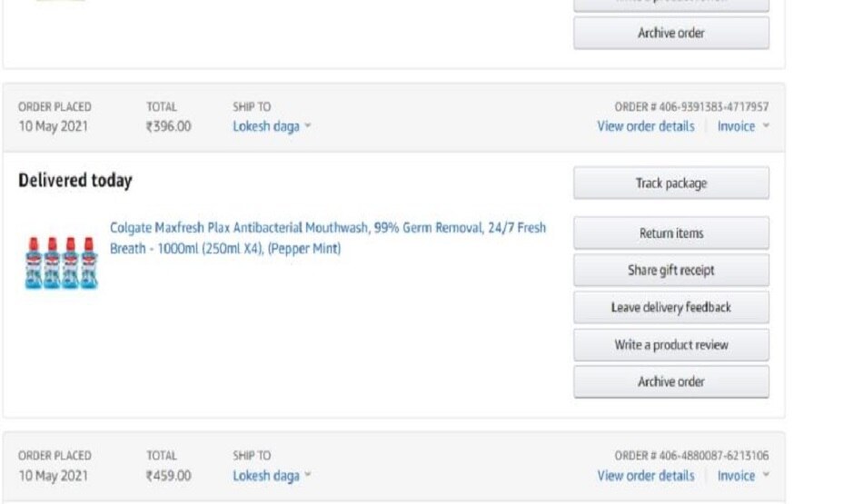The image size is (863, 504).
Task: Select Share gift receipt
Action: point(670,271)
